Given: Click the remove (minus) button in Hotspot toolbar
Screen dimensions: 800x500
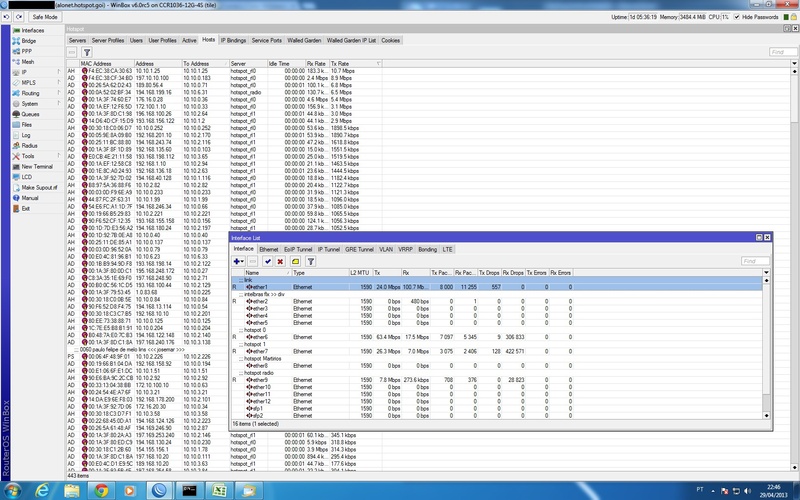Looking at the screenshot, I should (x=72, y=52).
